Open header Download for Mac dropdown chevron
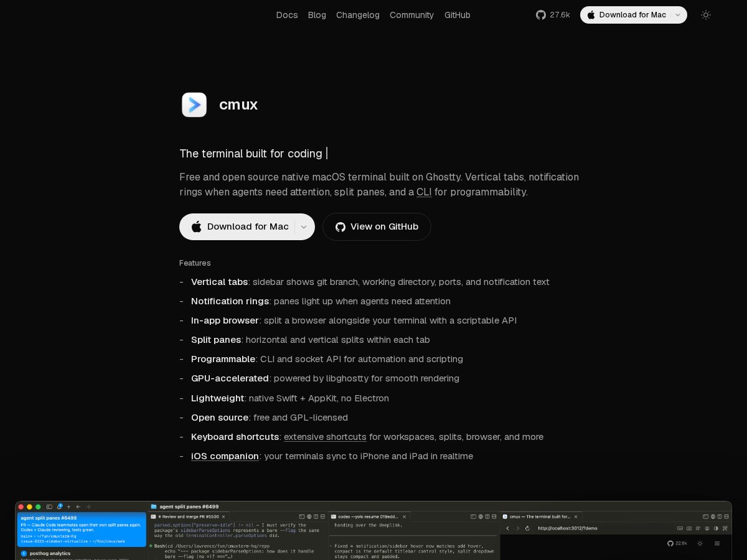 (x=678, y=15)
